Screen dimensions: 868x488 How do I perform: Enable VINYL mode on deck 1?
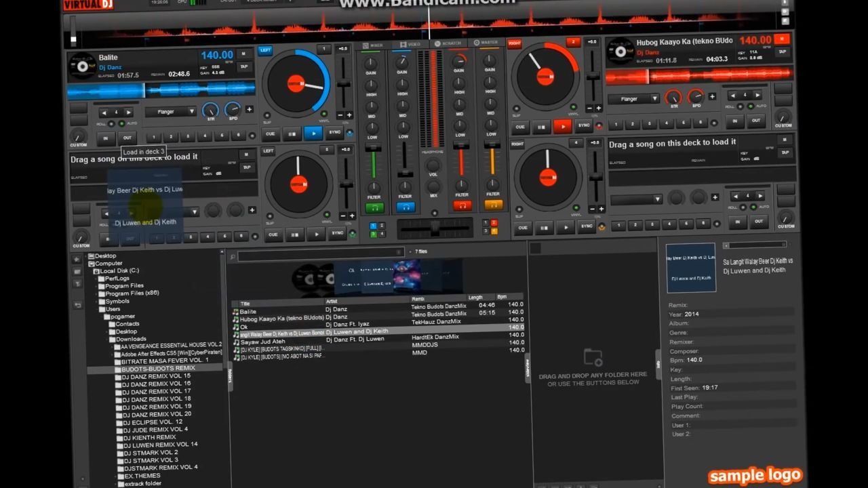point(325,114)
